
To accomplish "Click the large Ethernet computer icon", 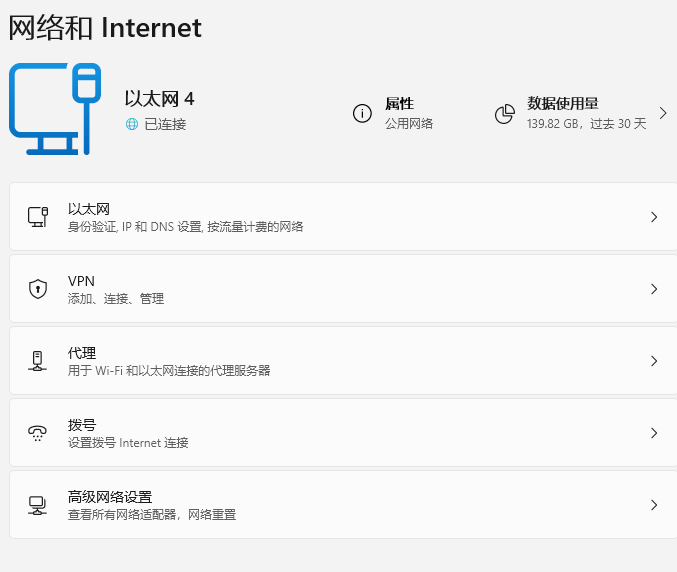I will [x=55, y=109].
